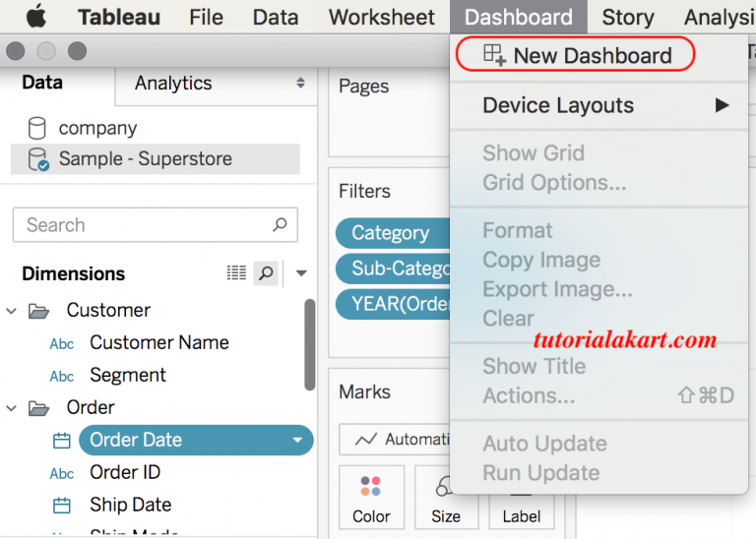Click the Pages shelf header

[363, 87]
